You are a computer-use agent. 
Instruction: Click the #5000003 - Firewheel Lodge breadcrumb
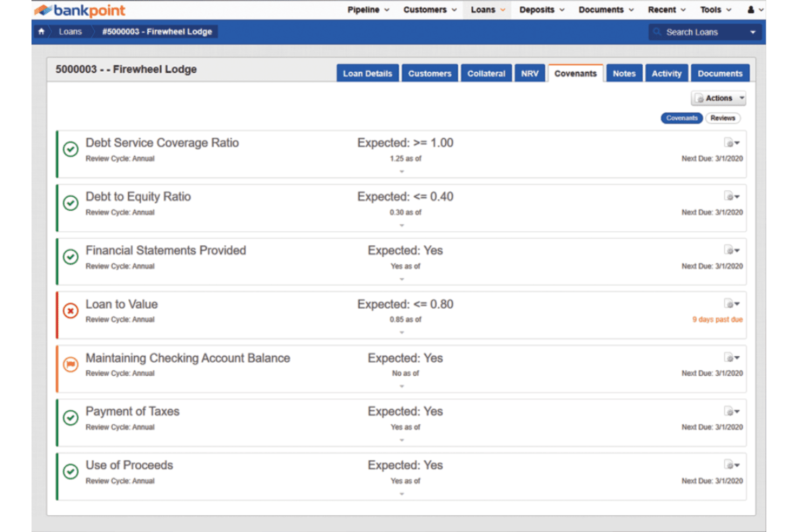157,32
